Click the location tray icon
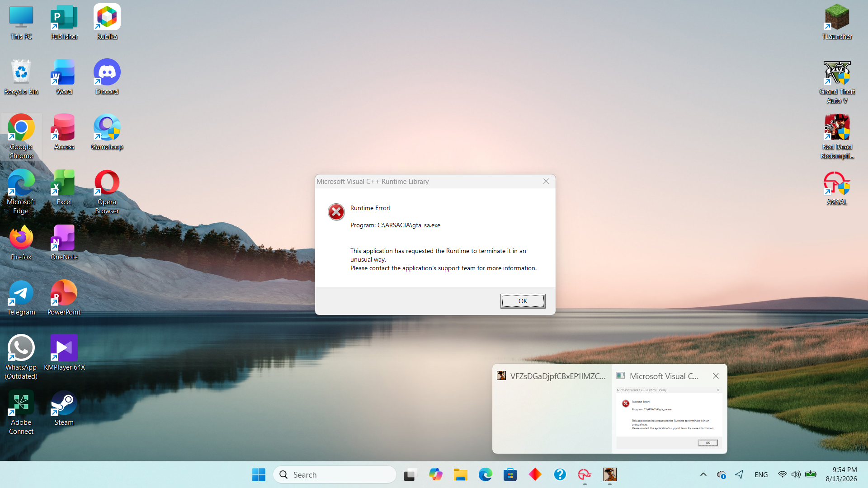 (x=739, y=474)
